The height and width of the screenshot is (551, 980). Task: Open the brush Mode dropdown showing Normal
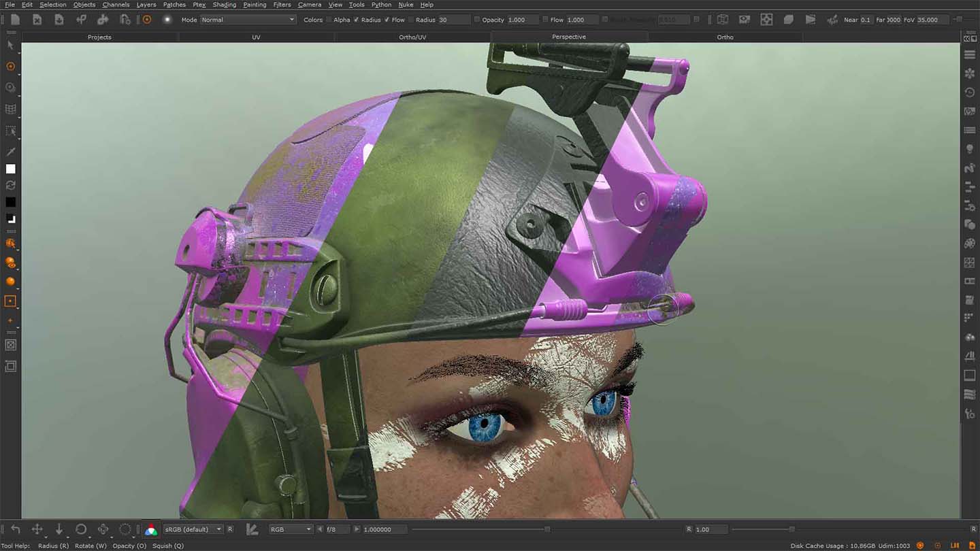click(247, 19)
